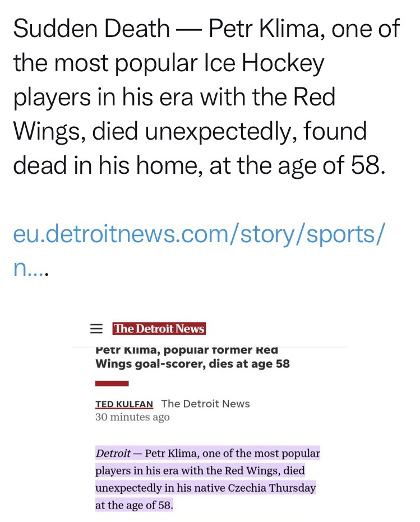The height and width of the screenshot is (522, 420).
Task: Open author Ted Kulfan's profile link
Action: 124,404
